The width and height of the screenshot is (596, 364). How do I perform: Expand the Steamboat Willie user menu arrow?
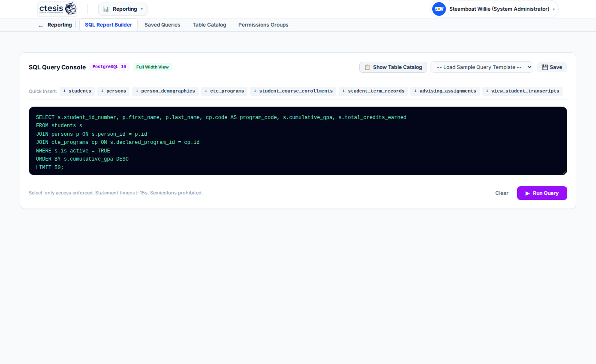554,9
